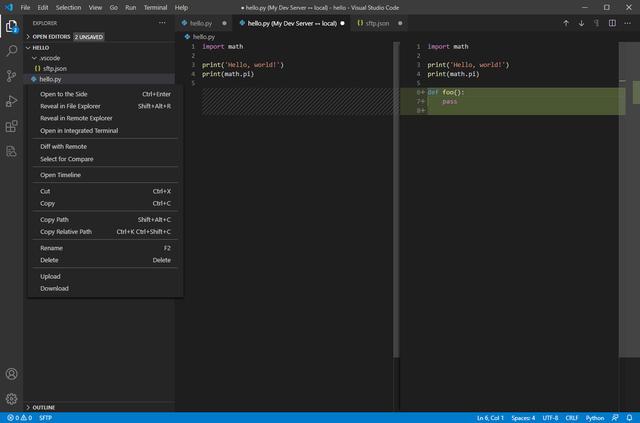640x423 pixels.
Task: Toggle show whitespace differences icon
Action: 597,23
